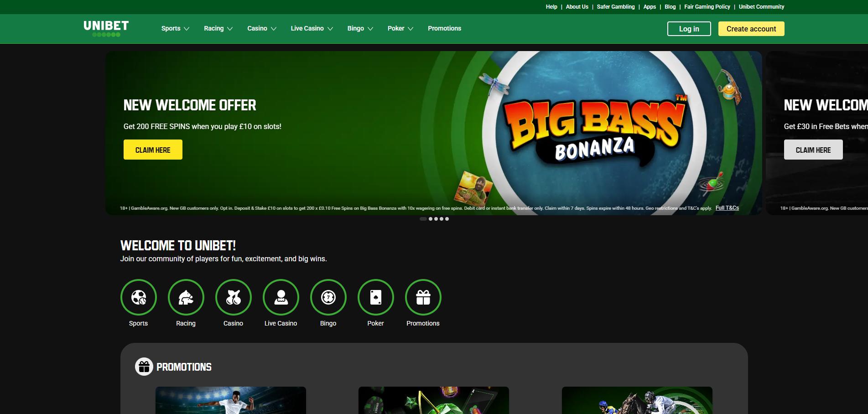Screen dimensions: 868x414
Task: Open the Safer Gambling link
Action: click(x=616, y=7)
